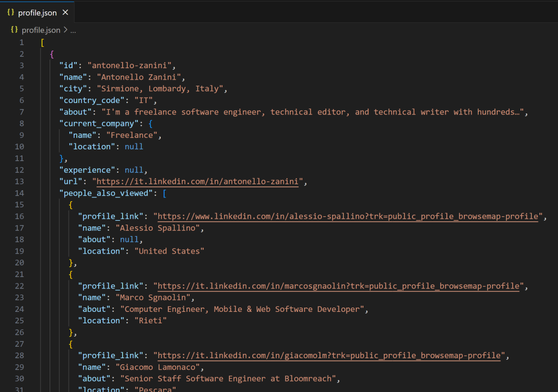Click line number 13 in the gutter

(20, 182)
